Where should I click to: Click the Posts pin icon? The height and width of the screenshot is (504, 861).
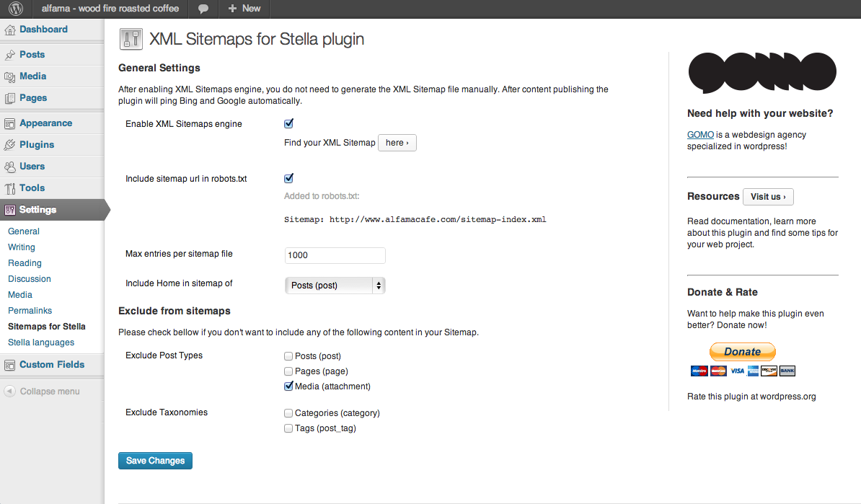[x=10, y=55]
